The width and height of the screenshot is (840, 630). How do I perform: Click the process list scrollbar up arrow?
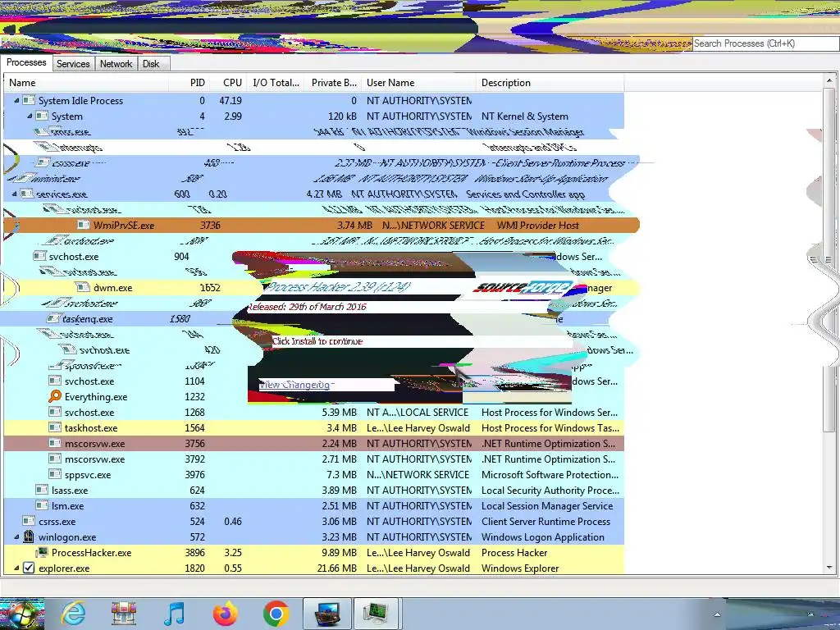point(829,81)
